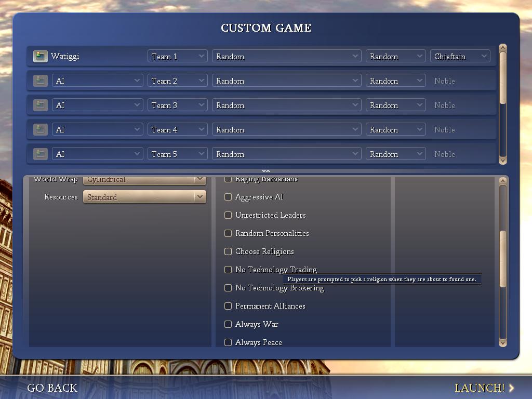Click the slot icon in Team 2 row
This screenshot has height=399, width=532.
pos(40,81)
